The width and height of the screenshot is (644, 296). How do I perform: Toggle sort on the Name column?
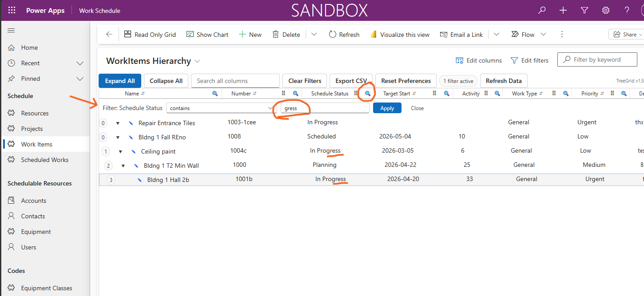[x=143, y=94]
